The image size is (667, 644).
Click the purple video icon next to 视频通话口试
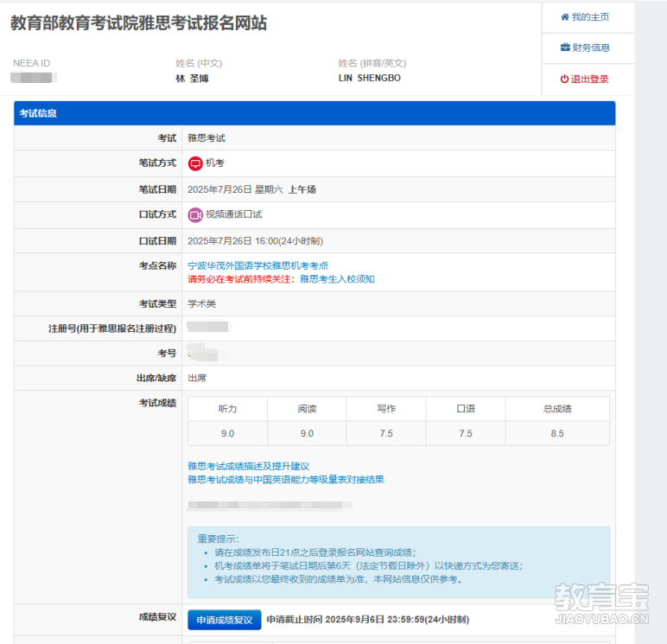tap(195, 215)
